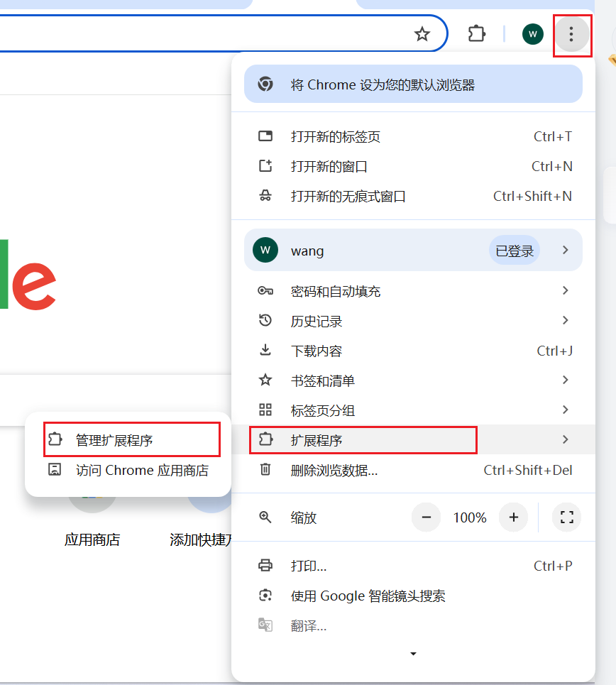The width and height of the screenshot is (616, 685).
Task: Open 下载内容 downloads entry
Action: [x=413, y=351]
